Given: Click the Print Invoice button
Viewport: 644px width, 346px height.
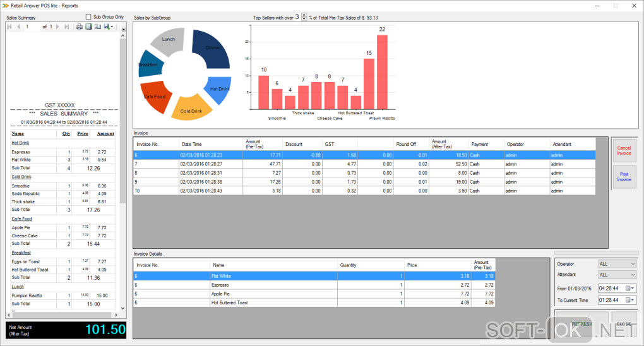Looking at the screenshot, I should click(624, 177).
